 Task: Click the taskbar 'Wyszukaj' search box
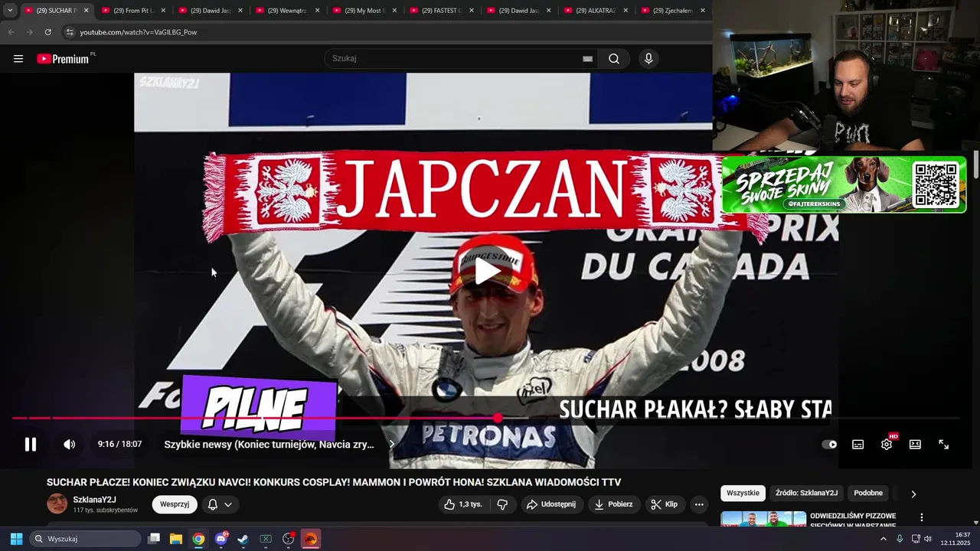(86, 539)
